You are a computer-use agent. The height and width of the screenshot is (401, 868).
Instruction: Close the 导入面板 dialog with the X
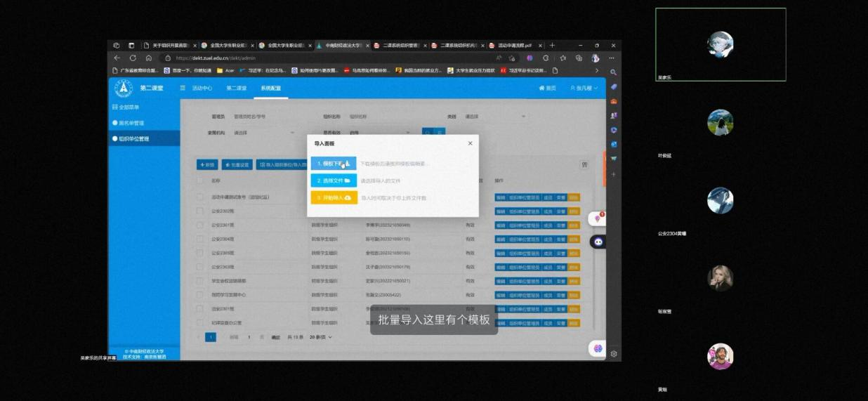coord(470,143)
